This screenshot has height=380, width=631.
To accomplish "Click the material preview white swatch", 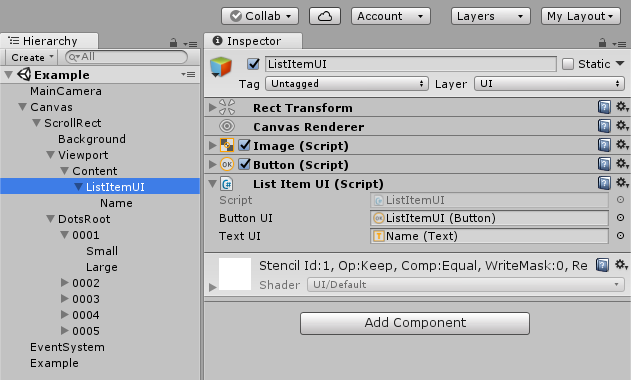I will 235,274.
